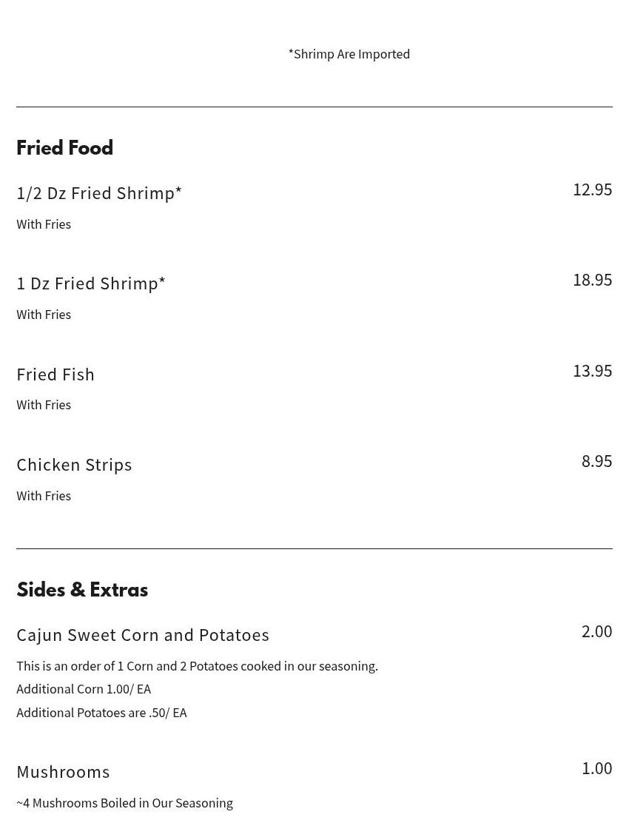Click the Additional Potatoes .50/ EA text
The image size is (629, 840).
pos(102,713)
